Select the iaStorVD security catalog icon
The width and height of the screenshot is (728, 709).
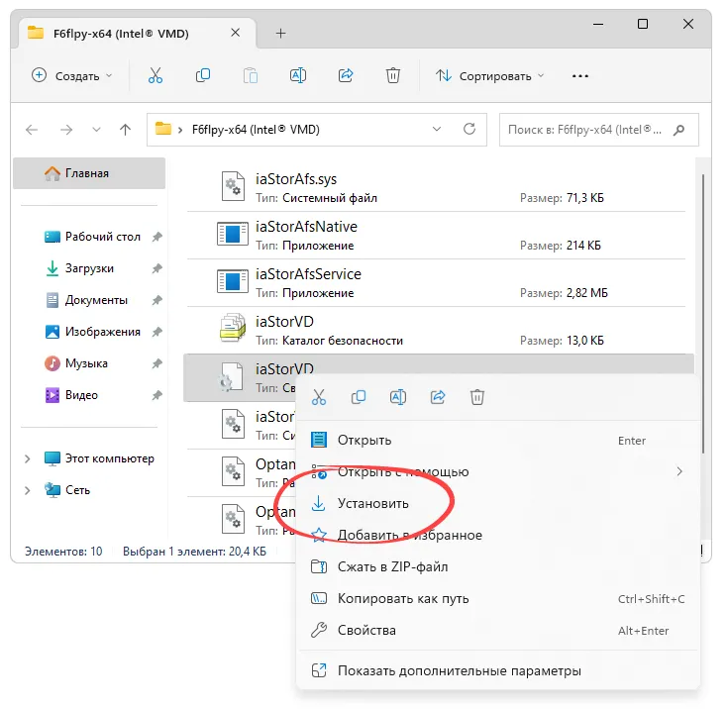(x=233, y=329)
